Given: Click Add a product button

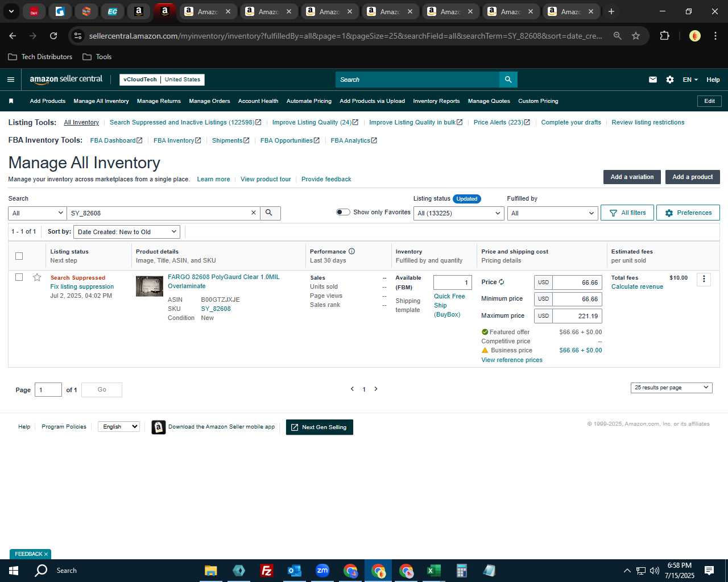Looking at the screenshot, I should [x=693, y=177].
